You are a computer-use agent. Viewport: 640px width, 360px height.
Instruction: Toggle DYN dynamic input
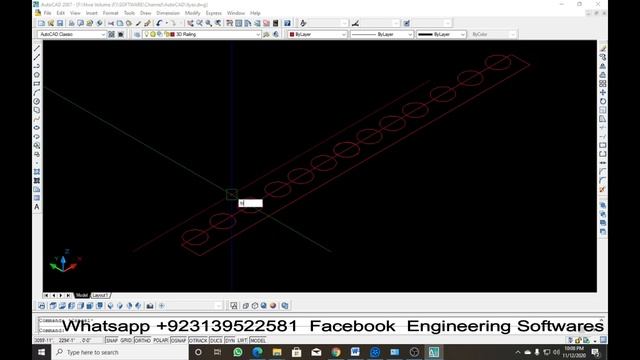pyautogui.click(x=230, y=340)
